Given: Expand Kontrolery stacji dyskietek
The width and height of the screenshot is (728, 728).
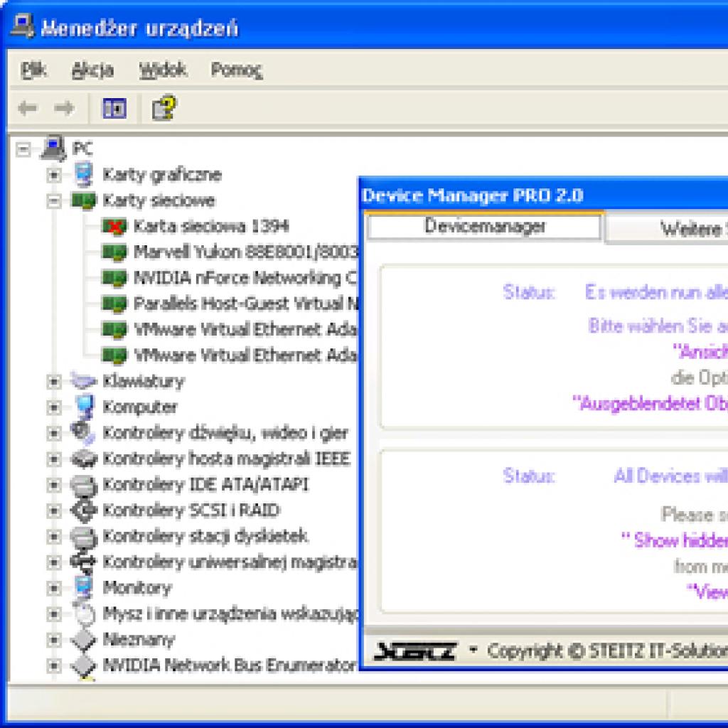Looking at the screenshot, I should (54, 537).
